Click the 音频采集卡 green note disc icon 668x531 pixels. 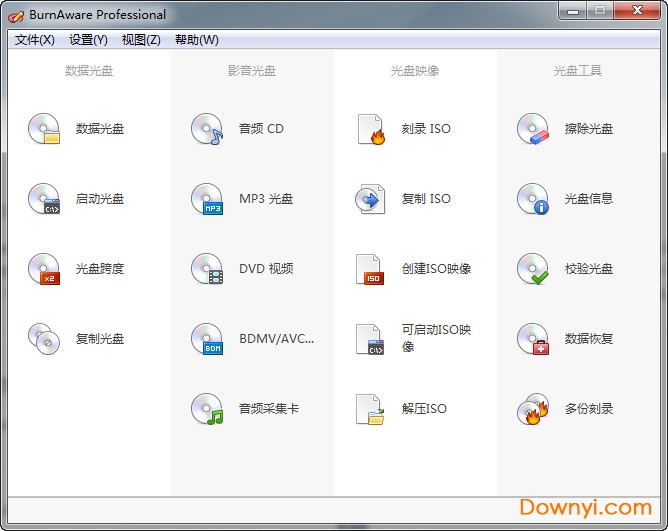click(207, 409)
